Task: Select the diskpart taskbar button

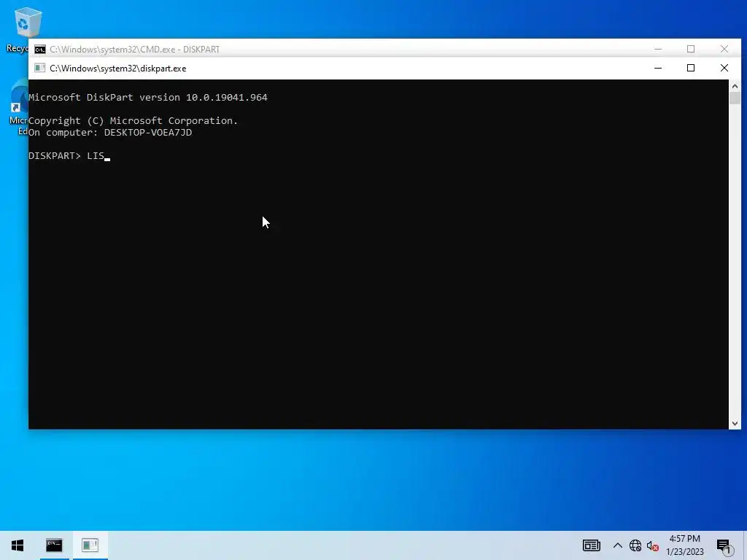Action: 90,545
